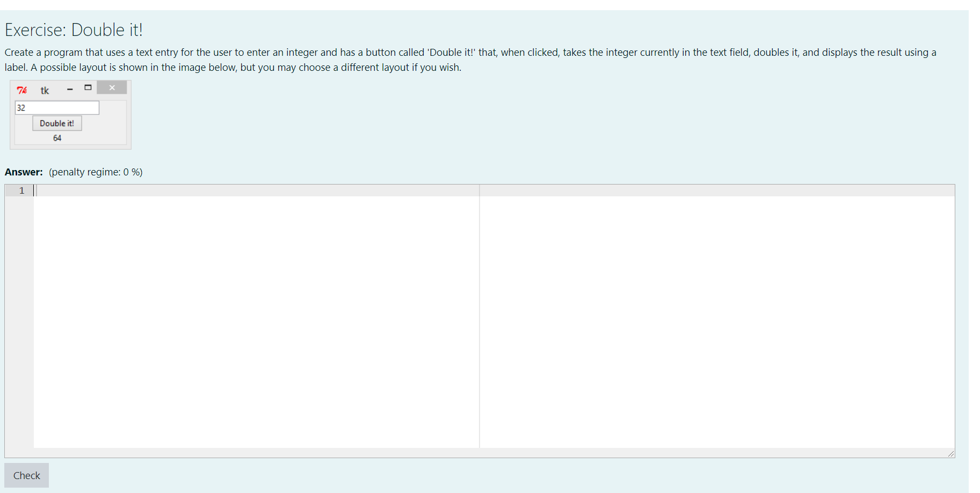Click the 'Double it!' button in the example image
This screenshot has height=493, width=980.
pos(56,123)
